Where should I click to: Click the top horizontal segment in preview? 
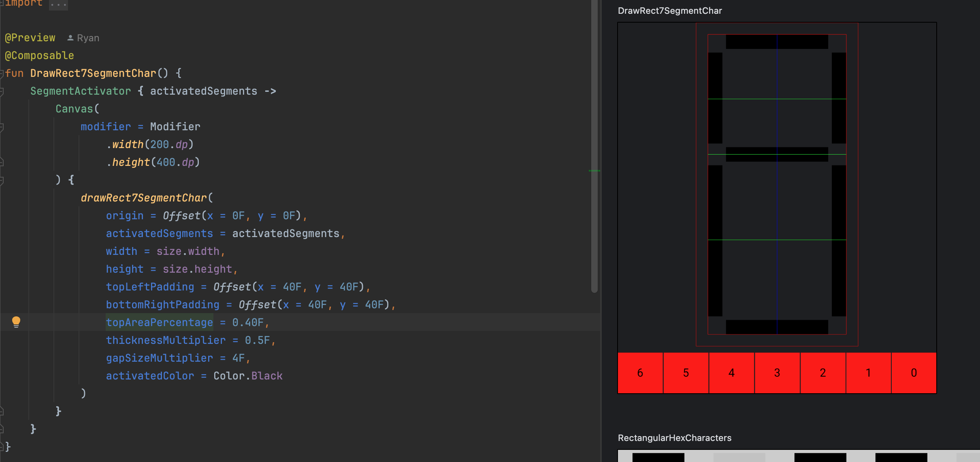click(x=777, y=42)
